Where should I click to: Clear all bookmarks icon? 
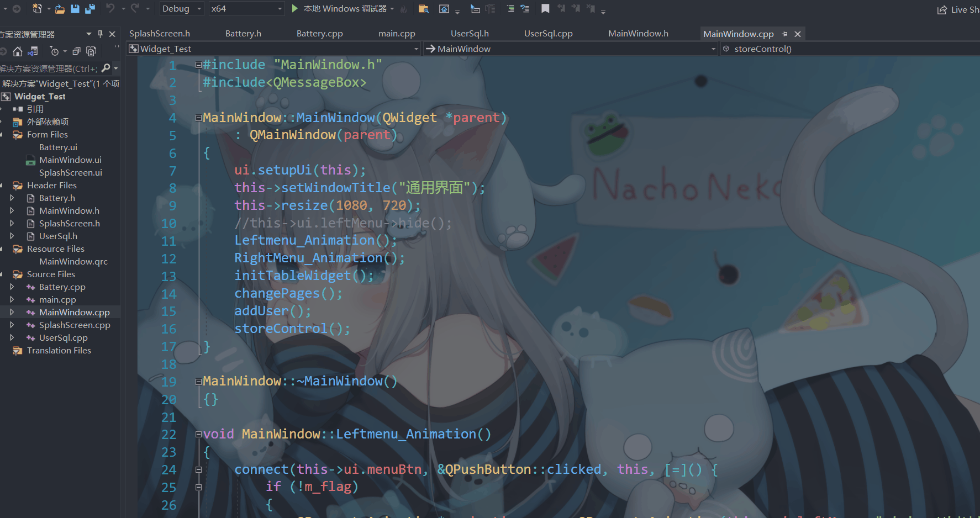(x=591, y=9)
